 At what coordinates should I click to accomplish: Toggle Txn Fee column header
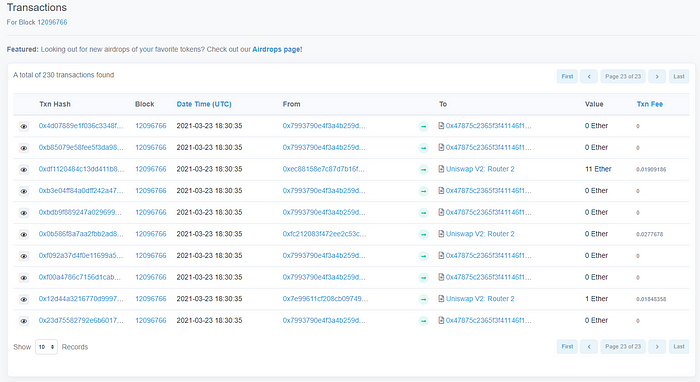coord(650,104)
